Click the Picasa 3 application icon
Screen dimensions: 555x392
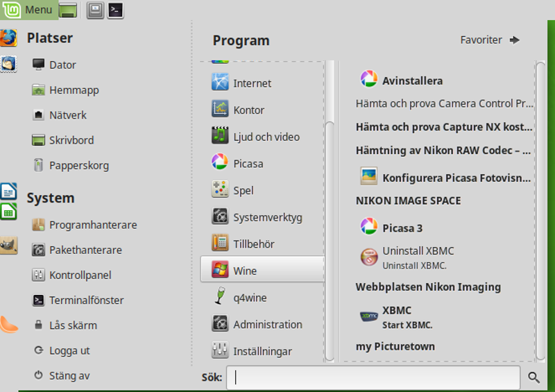point(368,227)
